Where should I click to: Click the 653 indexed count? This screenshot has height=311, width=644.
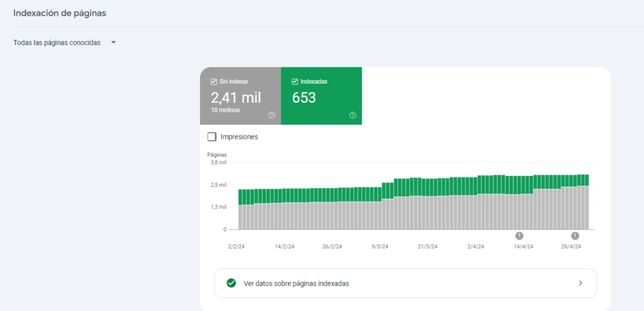(304, 98)
